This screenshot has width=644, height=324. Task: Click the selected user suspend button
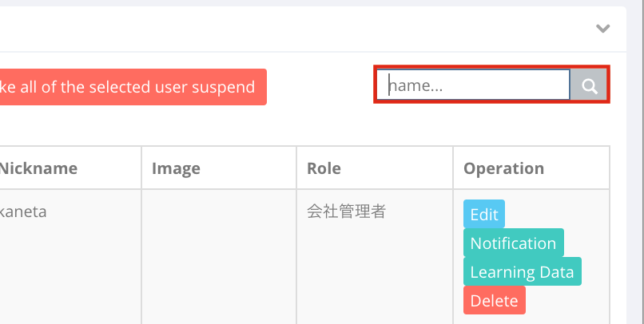tap(131, 87)
